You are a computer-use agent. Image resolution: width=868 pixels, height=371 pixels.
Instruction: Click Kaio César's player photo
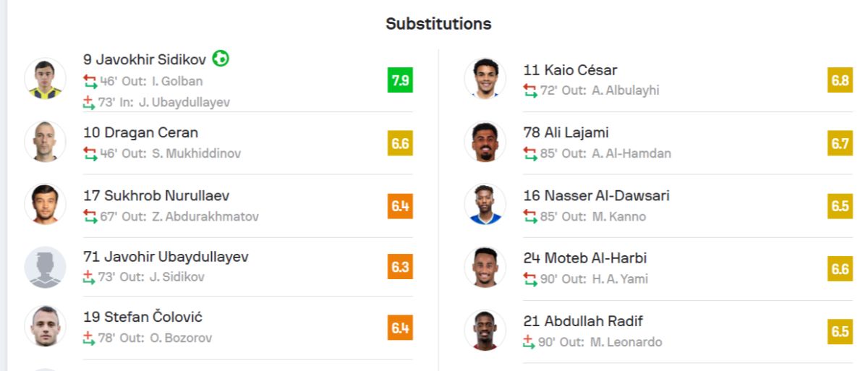click(x=485, y=79)
